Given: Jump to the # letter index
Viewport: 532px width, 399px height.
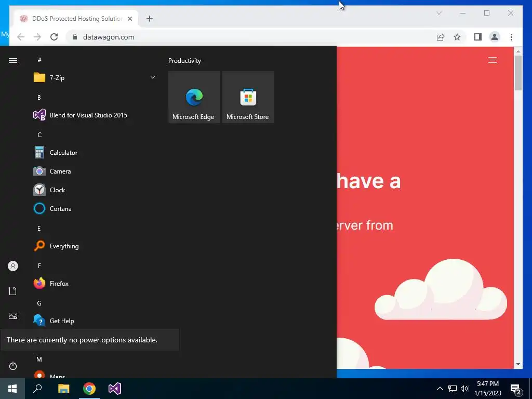Looking at the screenshot, I should (39, 60).
